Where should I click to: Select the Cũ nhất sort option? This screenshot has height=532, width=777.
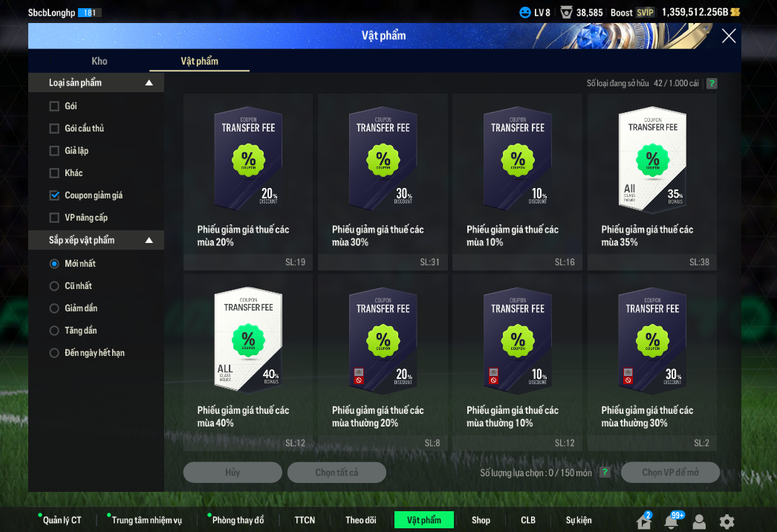pos(54,286)
